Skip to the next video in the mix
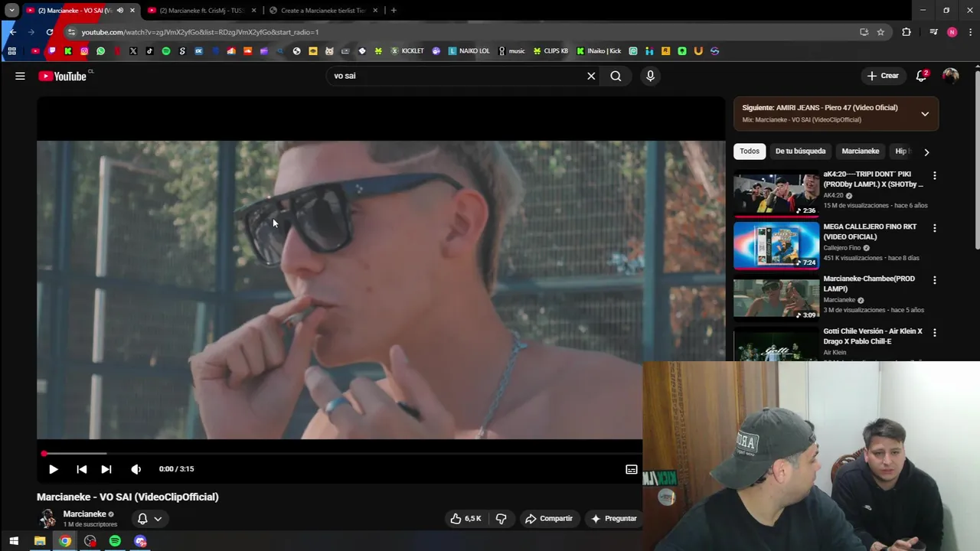Viewport: 980px width, 551px height. point(106,469)
